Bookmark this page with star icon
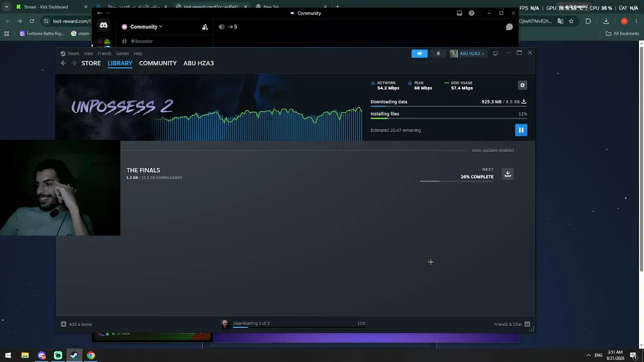Viewport: 644px width, 362px height. pyautogui.click(x=571, y=21)
